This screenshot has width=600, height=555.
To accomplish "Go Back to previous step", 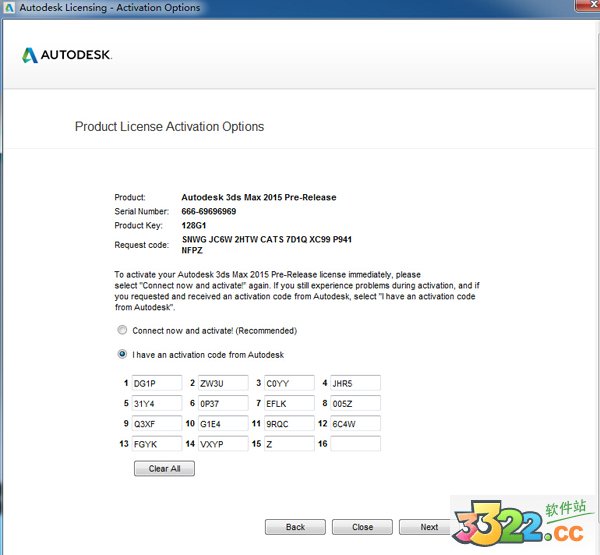I will 295,527.
